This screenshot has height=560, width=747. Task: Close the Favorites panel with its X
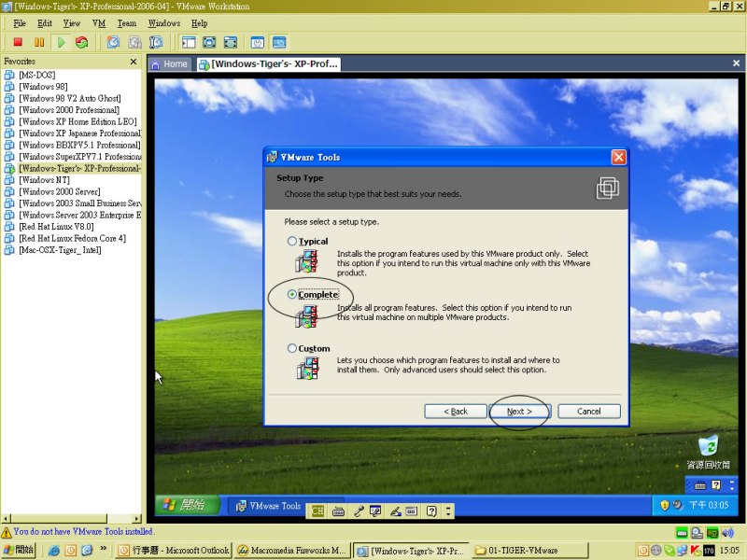click(134, 62)
